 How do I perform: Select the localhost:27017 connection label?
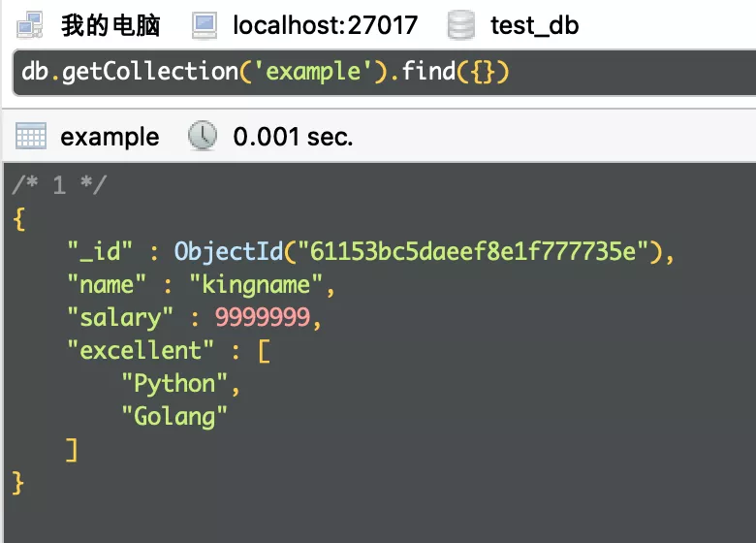tap(325, 25)
